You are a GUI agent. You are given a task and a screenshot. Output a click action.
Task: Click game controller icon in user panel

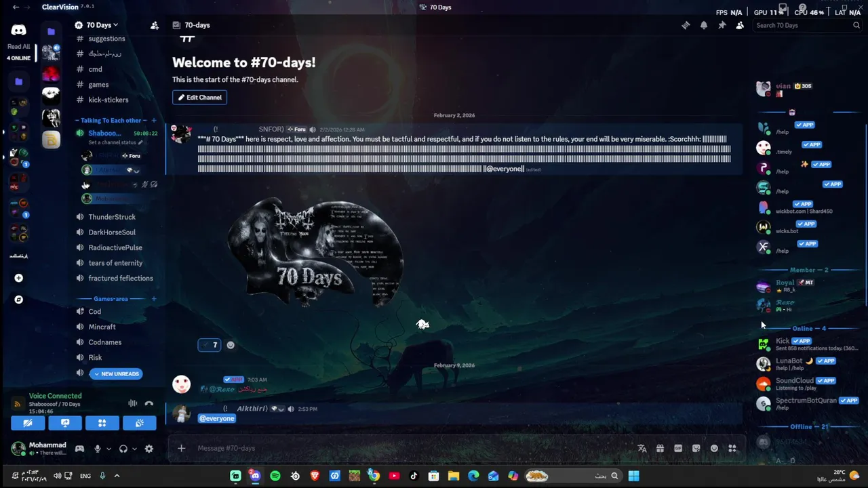click(x=79, y=449)
